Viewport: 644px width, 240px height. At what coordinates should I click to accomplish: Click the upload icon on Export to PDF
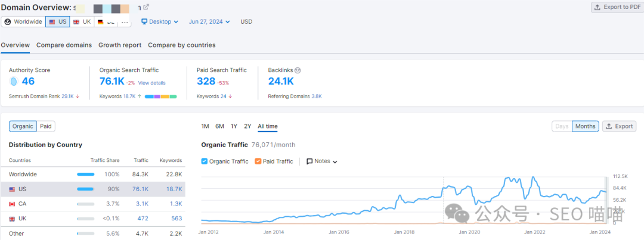point(597,7)
